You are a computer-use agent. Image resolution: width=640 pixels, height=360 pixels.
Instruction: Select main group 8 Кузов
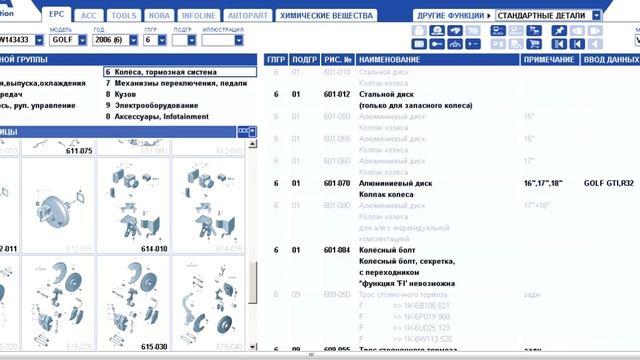pyautogui.click(x=121, y=94)
